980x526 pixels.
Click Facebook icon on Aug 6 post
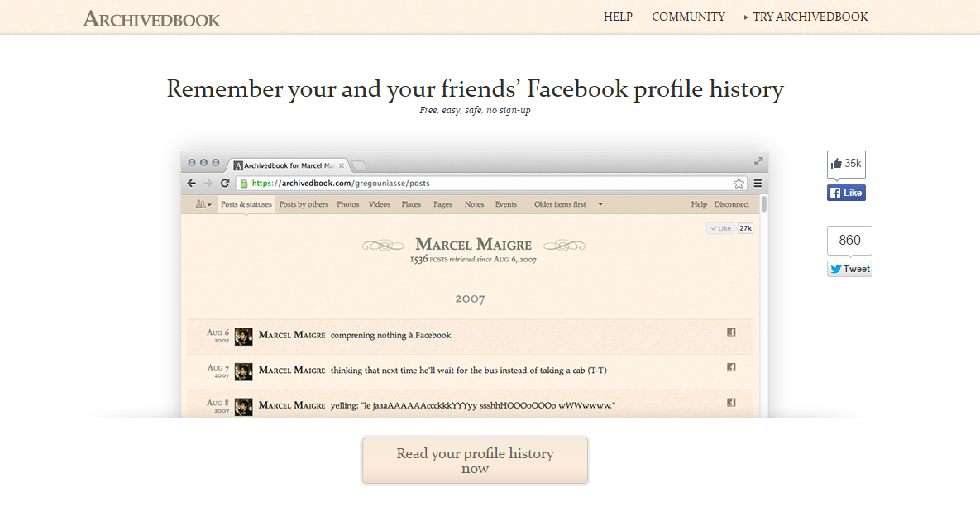tap(731, 332)
